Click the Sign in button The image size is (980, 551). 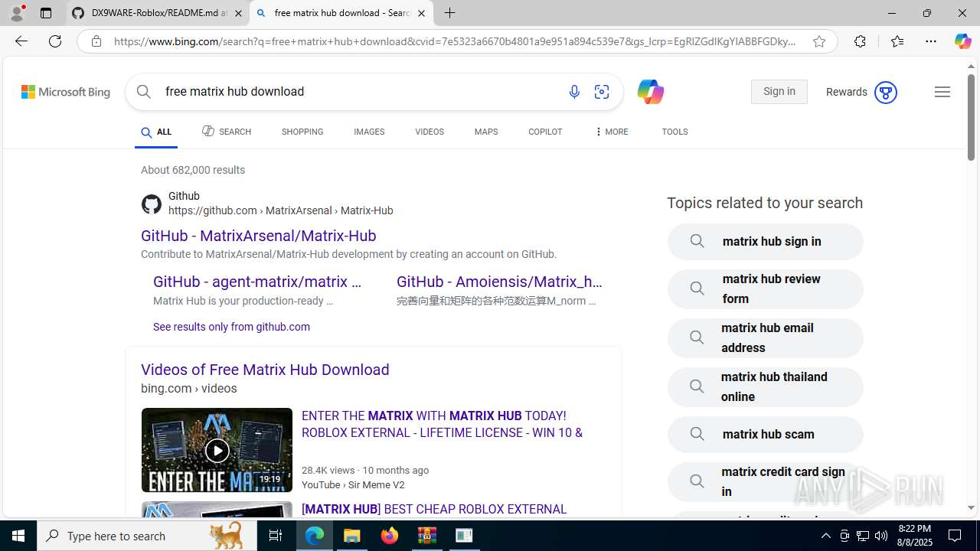tap(779, 92)
